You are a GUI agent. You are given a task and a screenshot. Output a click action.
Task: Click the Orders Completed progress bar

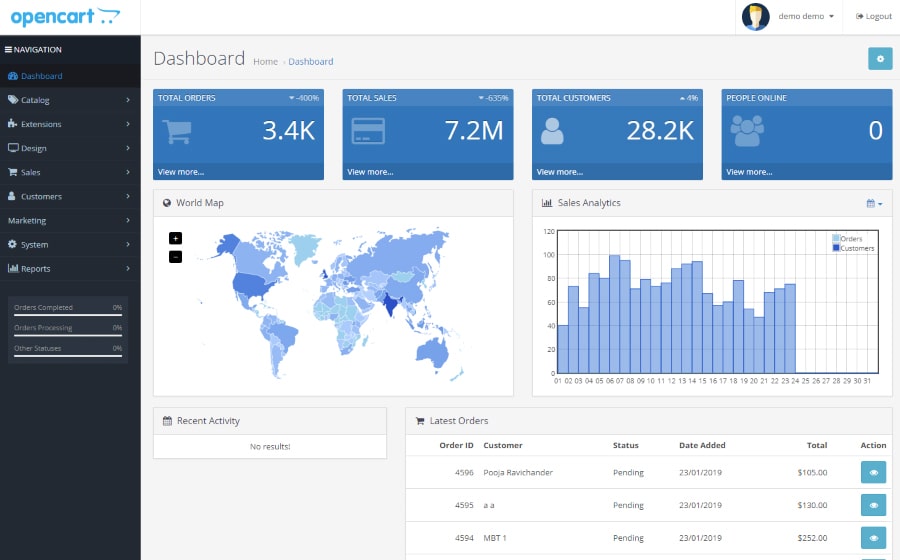pyautogui.click(x=68, y=315)
